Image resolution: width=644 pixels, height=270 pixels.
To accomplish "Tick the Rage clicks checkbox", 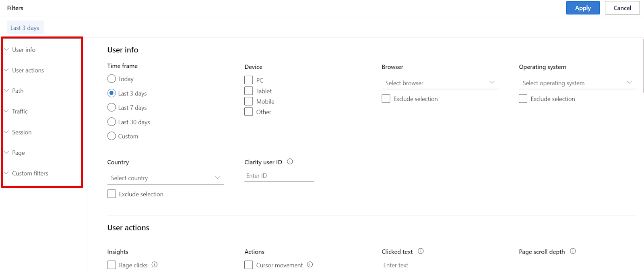I will tap(111, 265).
